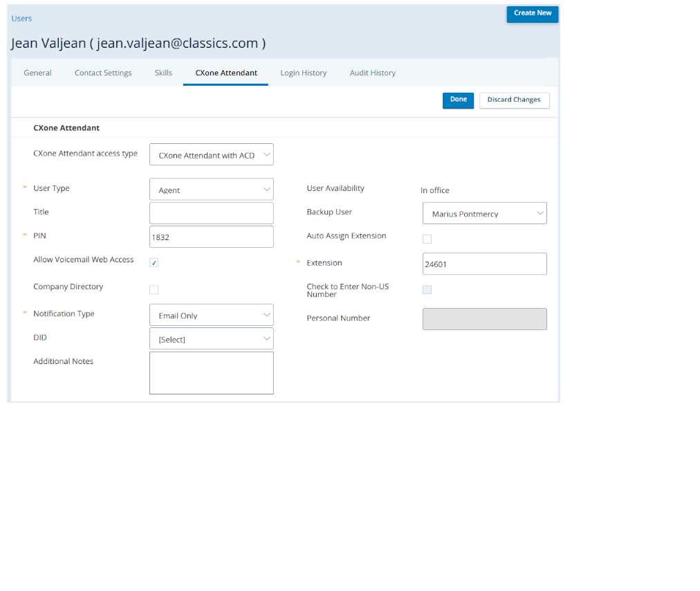Open the Audit History tab
Image resolution: width=700 pixels, height=591 pixels.
373,73
